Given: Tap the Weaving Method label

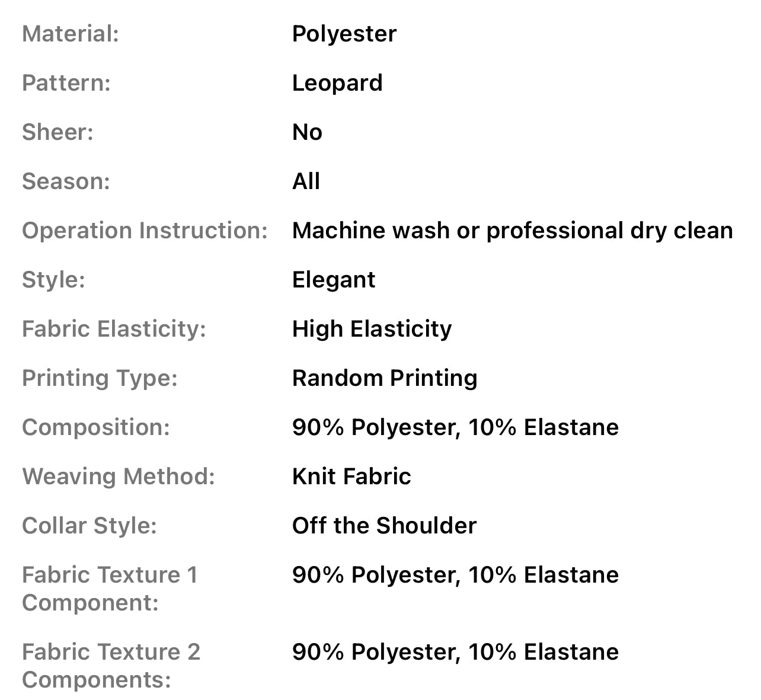Looking at the screenshot, I should (118, 477).
